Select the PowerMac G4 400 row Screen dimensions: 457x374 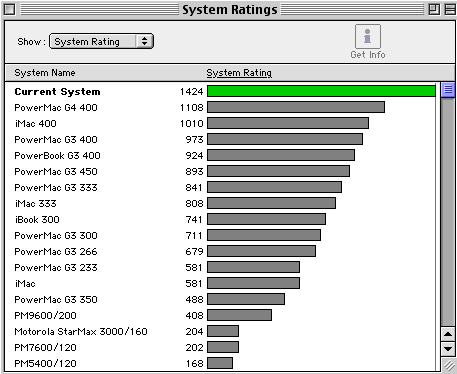[x=221, y=107]
